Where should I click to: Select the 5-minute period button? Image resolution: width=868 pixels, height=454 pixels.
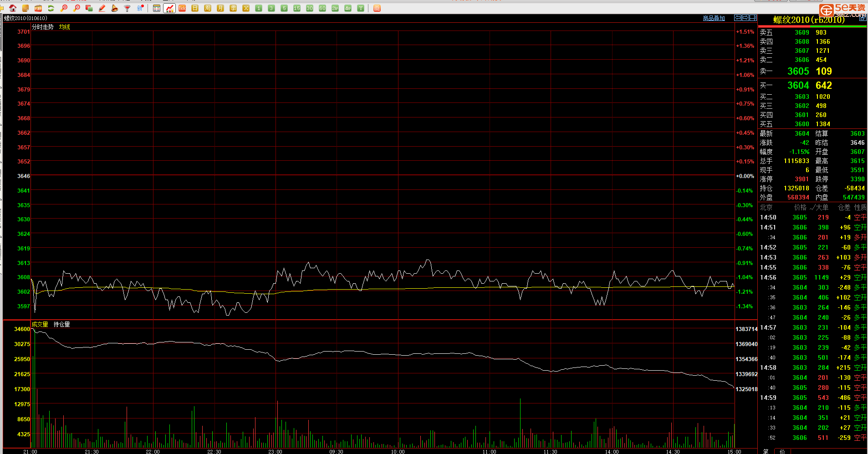pos(284,8)
